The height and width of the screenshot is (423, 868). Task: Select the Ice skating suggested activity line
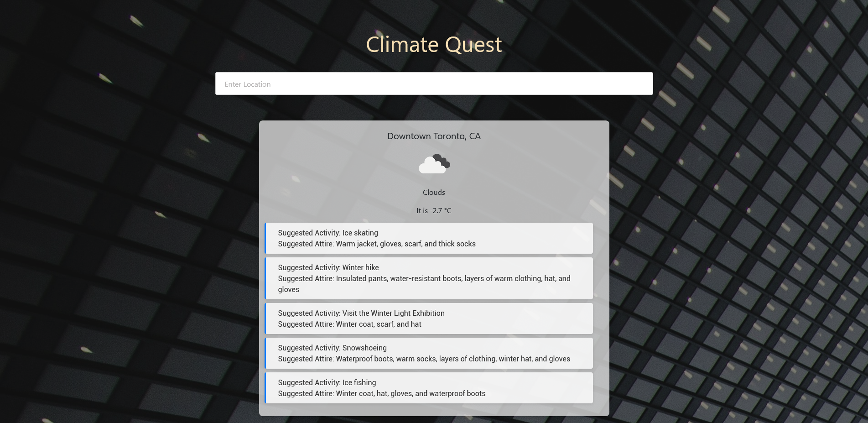click(328, 233)
